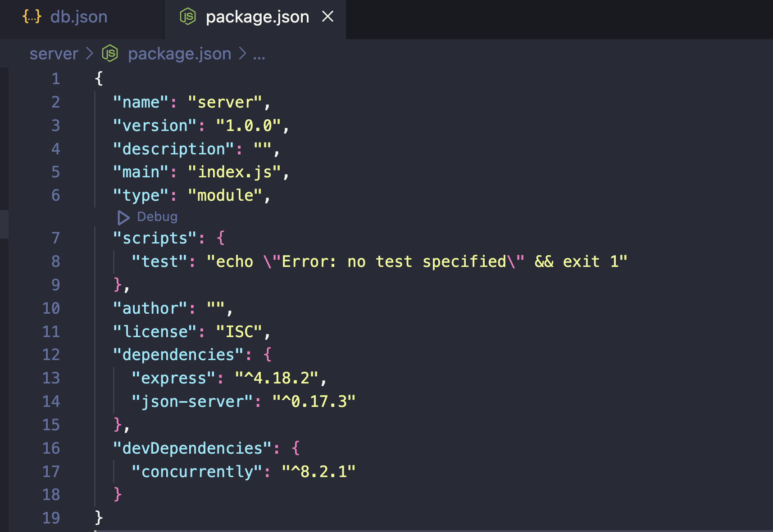
Task: Click the JSON braces icon on db.json tab
Action: point(32,17)
